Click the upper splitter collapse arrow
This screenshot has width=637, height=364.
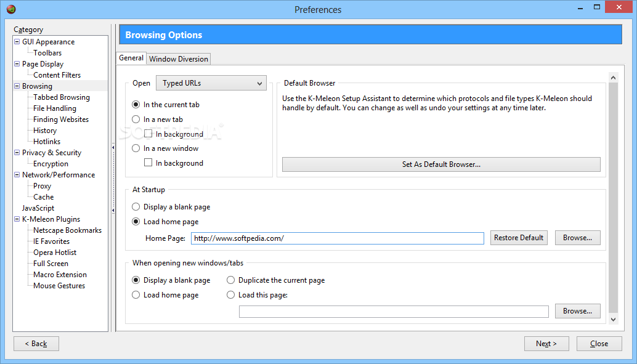click(113, 147)
